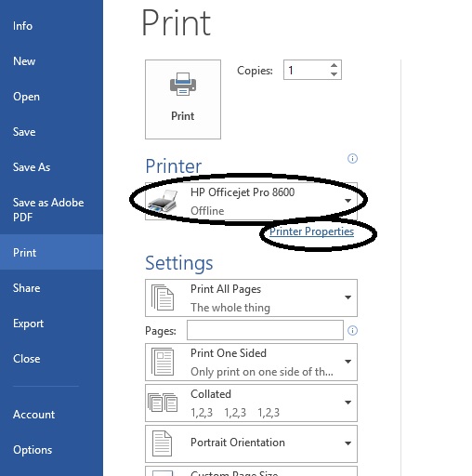Increase number of copies with up arrow
Viewport: 472px width, 476px height.
tap(334, 65)
